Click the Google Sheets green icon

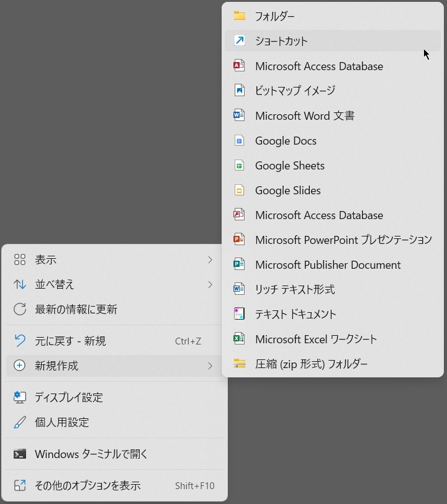pos(239,165)
